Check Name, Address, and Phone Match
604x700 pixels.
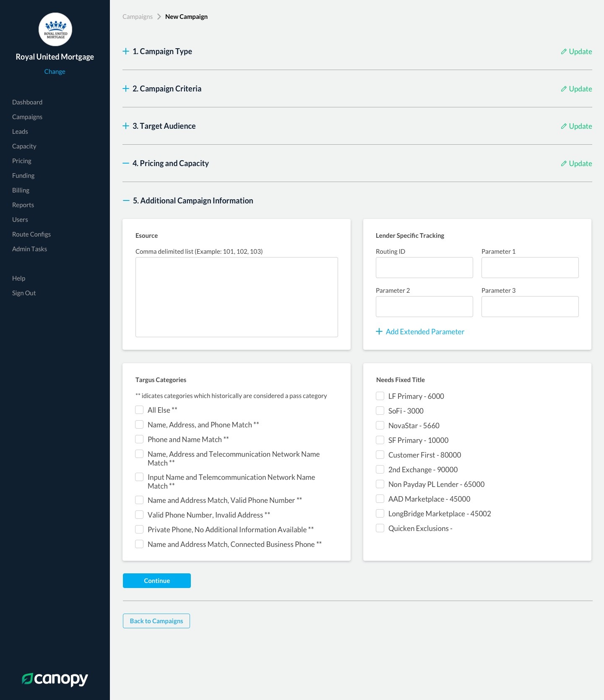tap(139, 424)
